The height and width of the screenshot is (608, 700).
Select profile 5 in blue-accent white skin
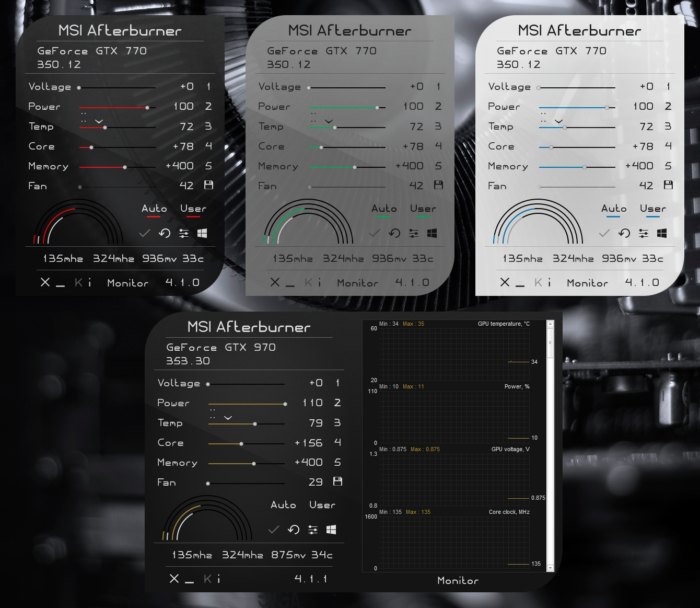[x=668, y=166]
